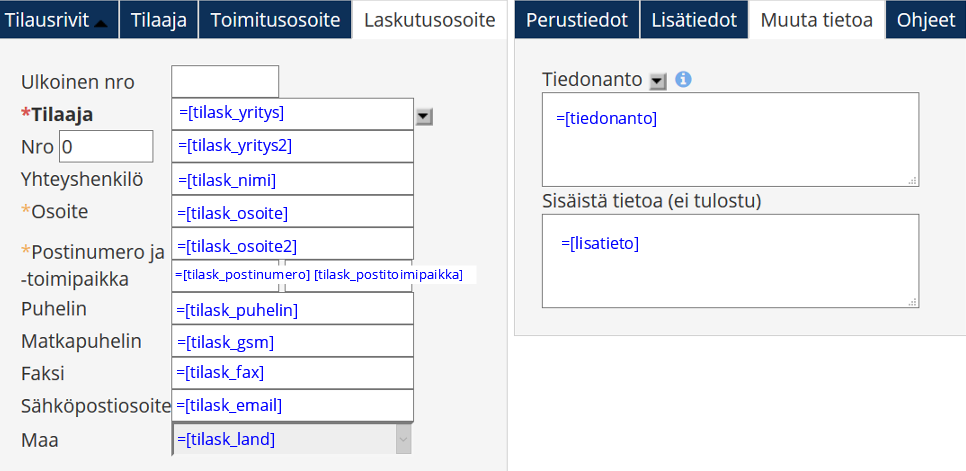This screenshot has height=471, width=966.
Task: Open the Tilaaja company dropdown arrow
Action: (424, 117)
